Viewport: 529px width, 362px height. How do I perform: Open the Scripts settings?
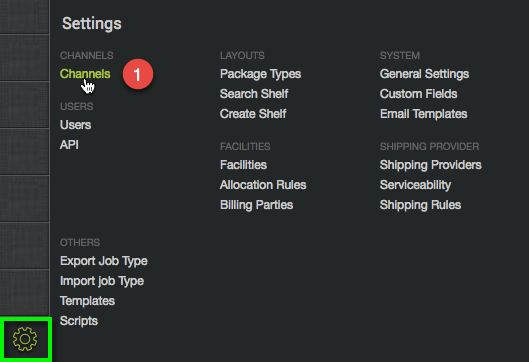coord(79,321)
